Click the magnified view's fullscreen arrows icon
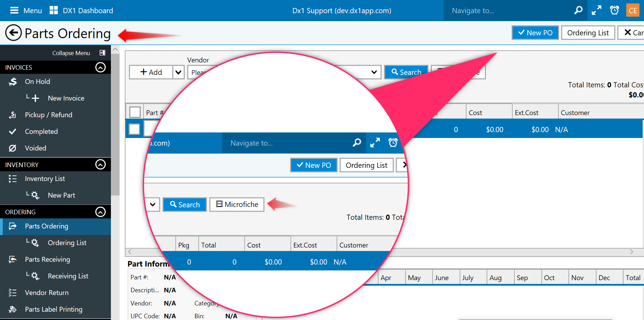644x320 pixels. pos(375,143)
